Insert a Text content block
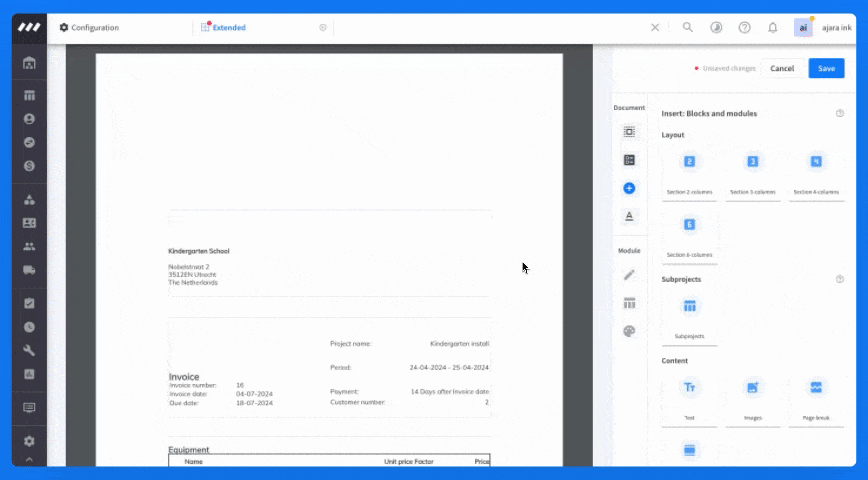This screenshot has height=480, width=868. (x=689, y=387)
